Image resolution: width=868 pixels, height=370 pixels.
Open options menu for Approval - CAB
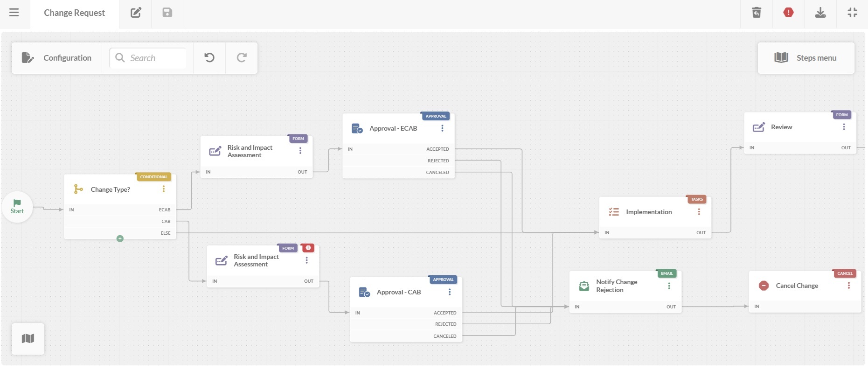[x=450, y=292]
